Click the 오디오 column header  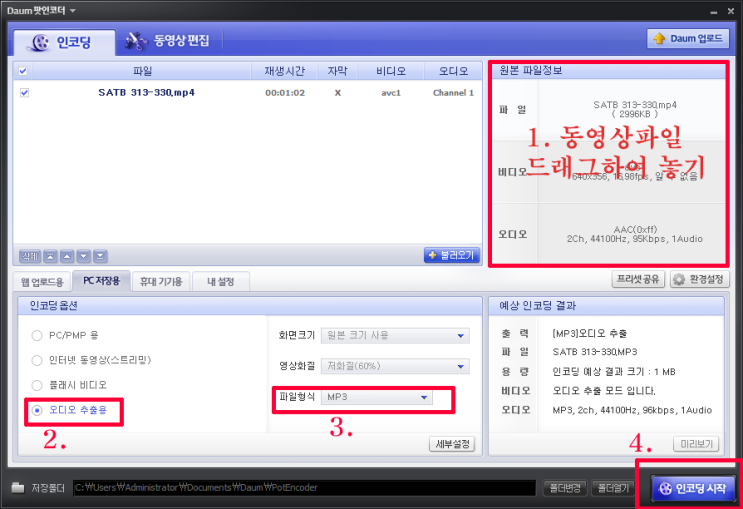point(453,71)
